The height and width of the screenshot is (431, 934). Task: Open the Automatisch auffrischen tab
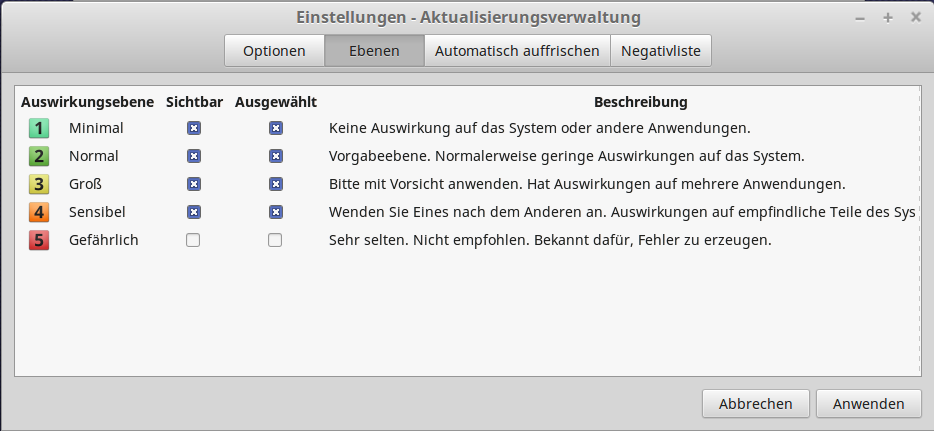(517, 51)
